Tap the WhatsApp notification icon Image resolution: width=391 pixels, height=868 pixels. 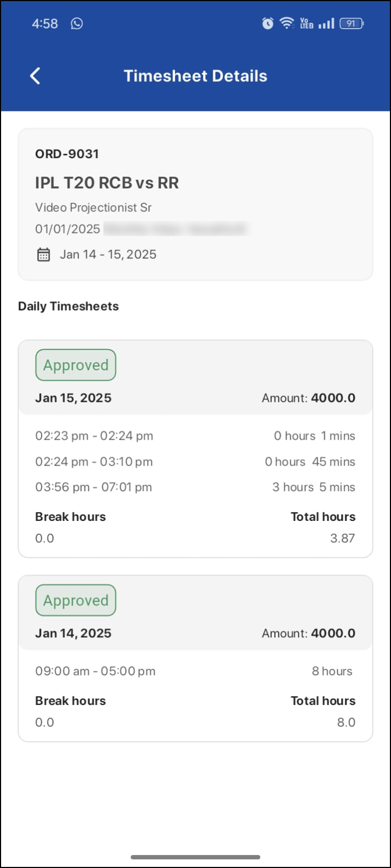click(x=77, y=23)
